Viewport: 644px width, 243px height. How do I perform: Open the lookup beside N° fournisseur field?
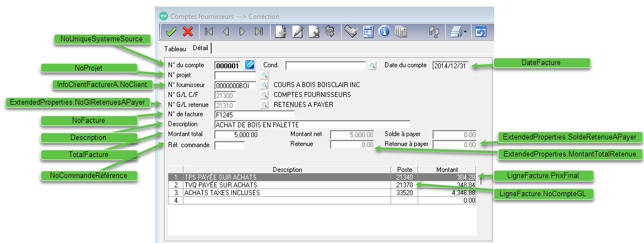click(x=264, y=85)
